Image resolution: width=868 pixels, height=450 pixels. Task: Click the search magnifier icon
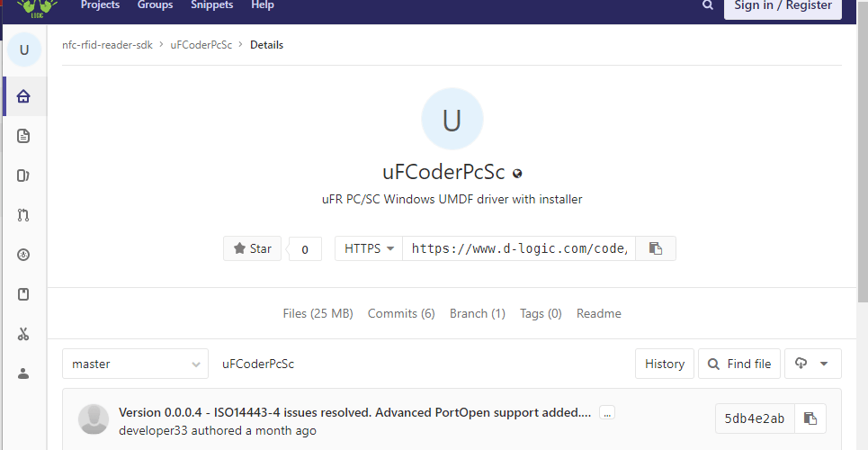pyautogui.click(x=708, y=5)
